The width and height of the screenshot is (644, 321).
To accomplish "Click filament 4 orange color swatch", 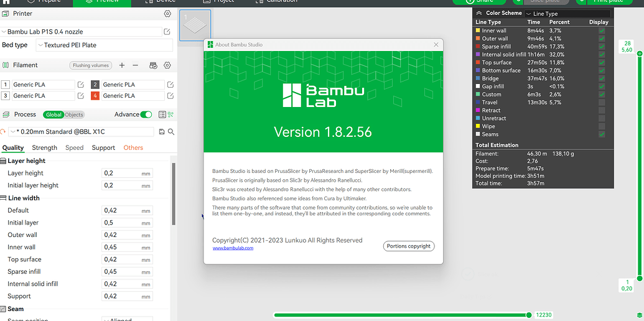I will coord(95,96).
